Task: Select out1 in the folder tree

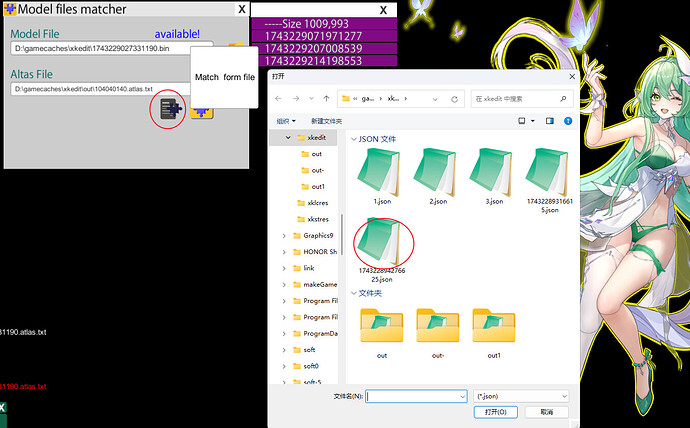Action: pos(313,187)
